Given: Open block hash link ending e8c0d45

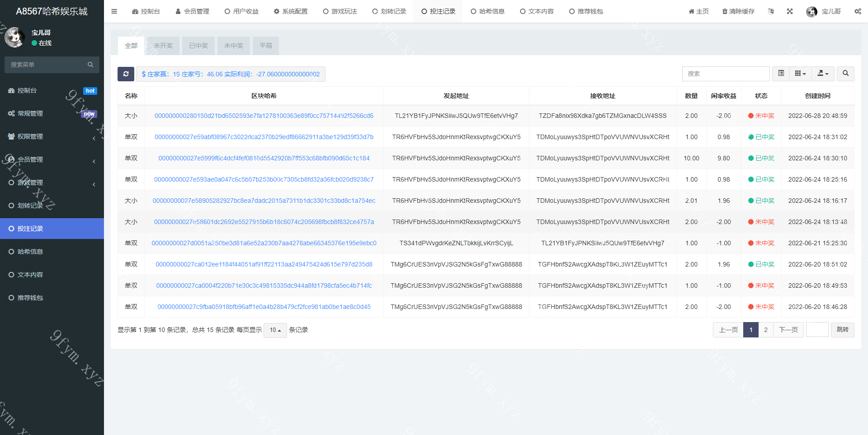Looking at the screenshot, I should (264, 307).
